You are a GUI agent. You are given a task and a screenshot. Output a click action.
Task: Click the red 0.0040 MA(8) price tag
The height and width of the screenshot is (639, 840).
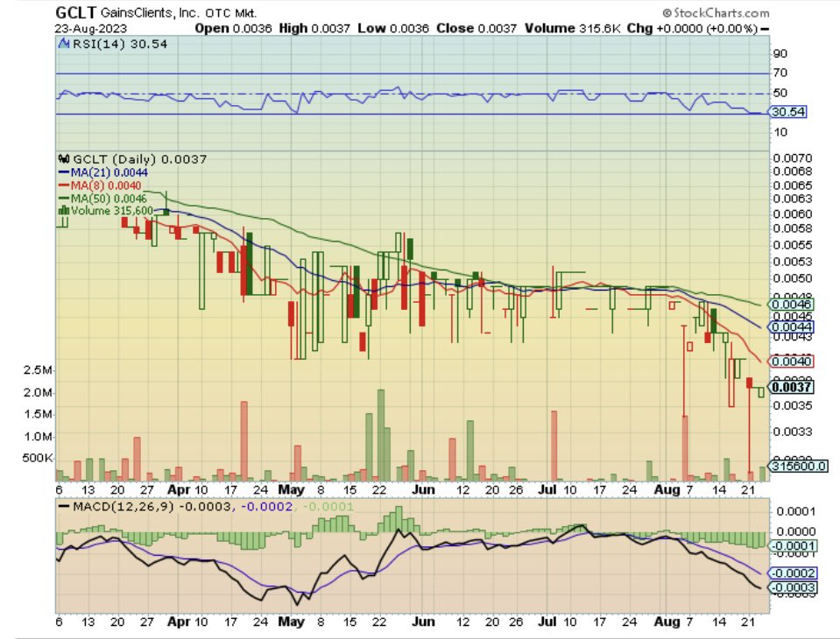(791, 362)
